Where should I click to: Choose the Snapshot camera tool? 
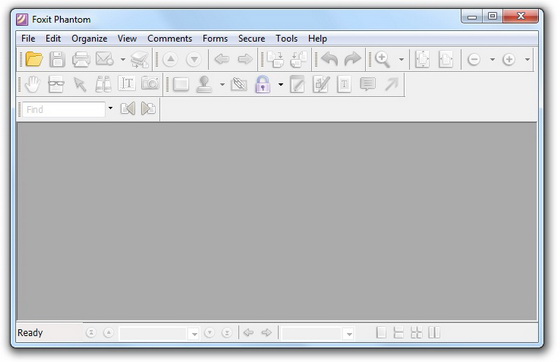150,84
